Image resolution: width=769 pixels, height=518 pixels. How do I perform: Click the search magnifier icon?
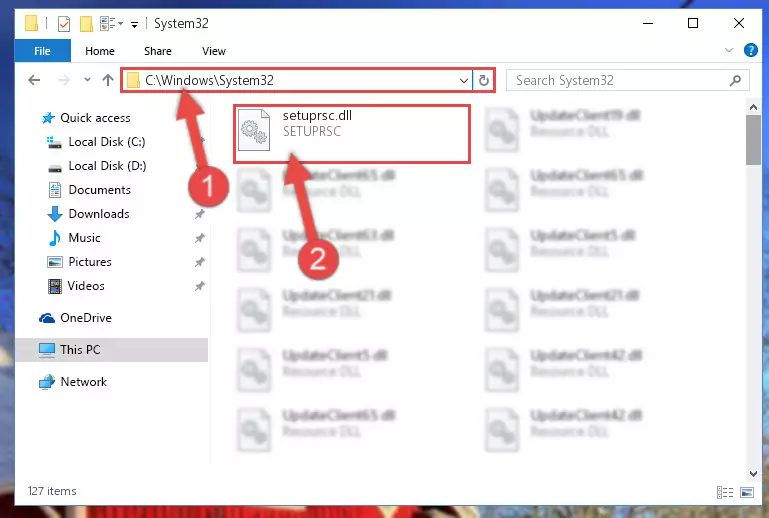pos(735,80)
